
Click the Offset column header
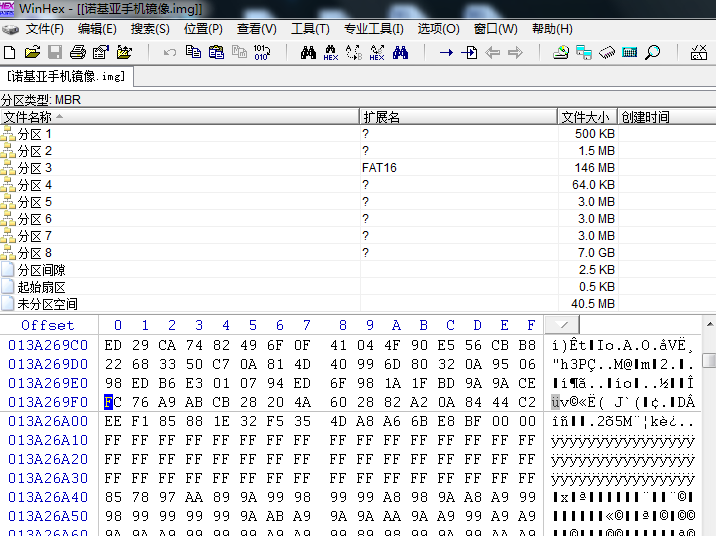(x=48, y=325)
